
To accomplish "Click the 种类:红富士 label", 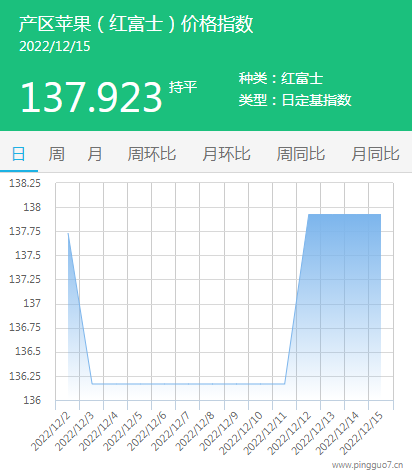I will pyautogui.click(x=281, y=78).
